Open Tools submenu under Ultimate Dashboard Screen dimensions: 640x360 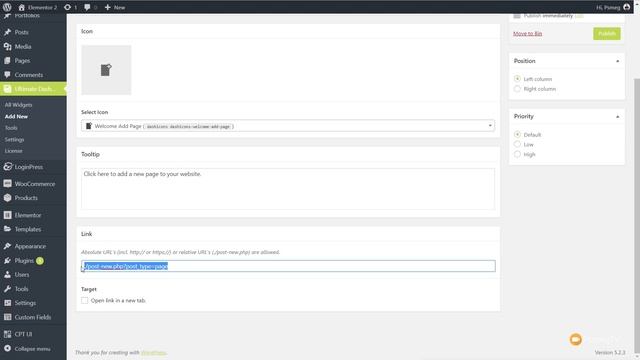tap(11, 128)
